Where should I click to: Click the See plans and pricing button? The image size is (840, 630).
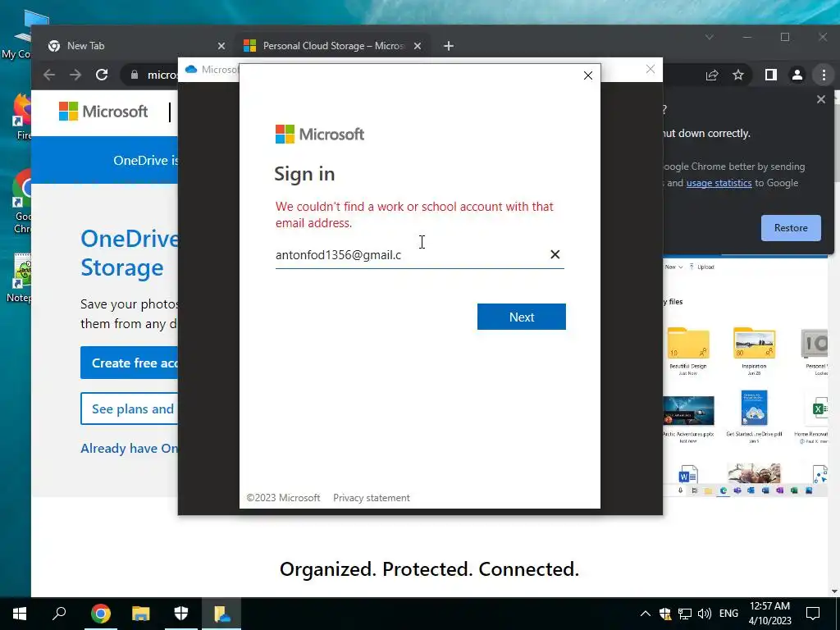pyautogui.click(x=129, y=409)
